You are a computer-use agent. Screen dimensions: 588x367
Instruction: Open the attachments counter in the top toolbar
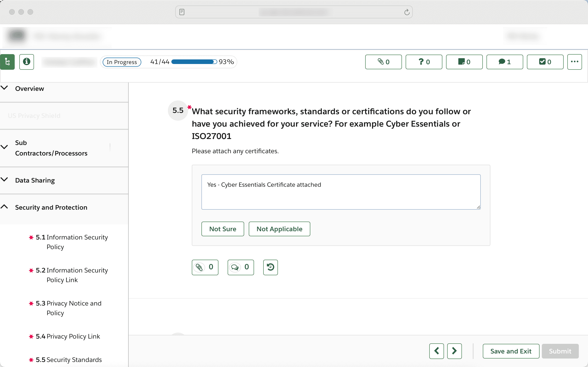click(x=383, y=62)
